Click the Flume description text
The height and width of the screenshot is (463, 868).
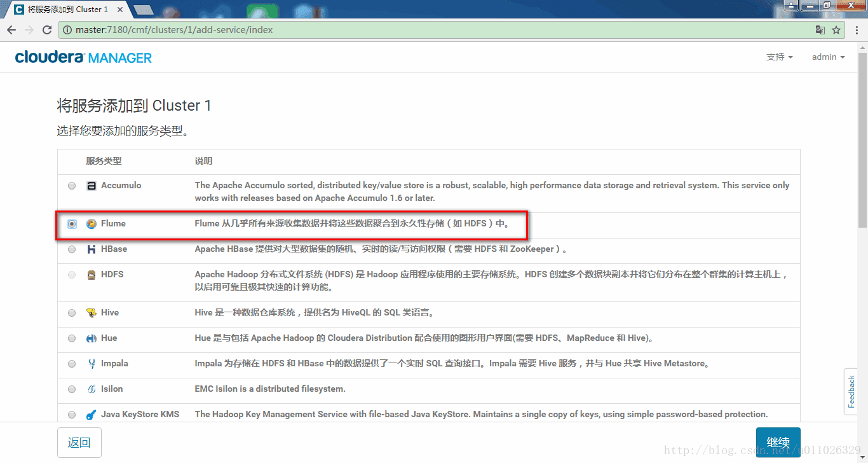coord(352,224)
